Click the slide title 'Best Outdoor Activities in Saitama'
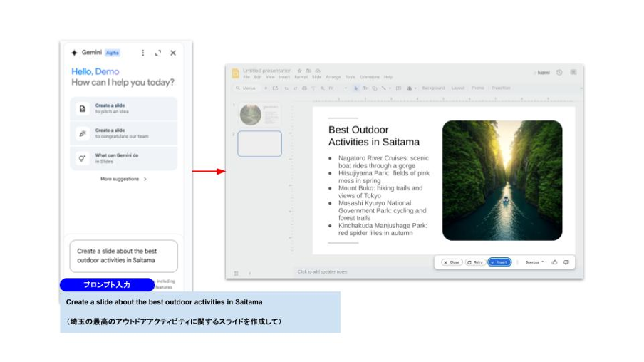644x362 pixels. 374,136
